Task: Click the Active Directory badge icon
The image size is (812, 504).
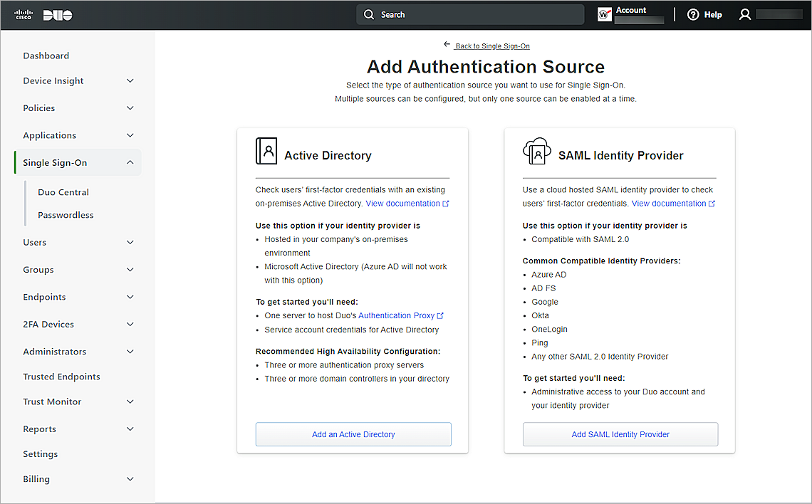Action: (266, 151)
